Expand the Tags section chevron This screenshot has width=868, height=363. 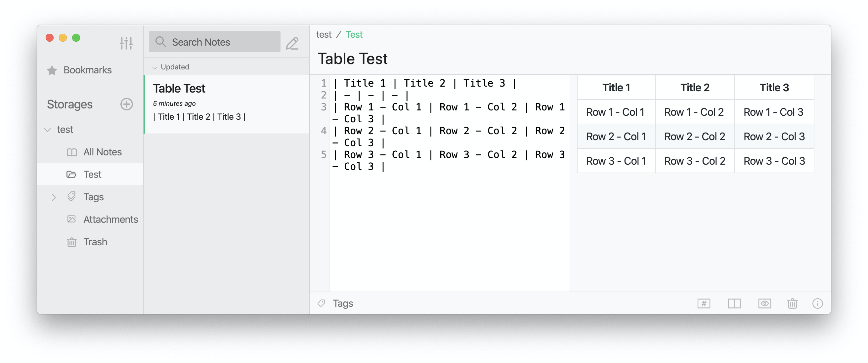54,197
